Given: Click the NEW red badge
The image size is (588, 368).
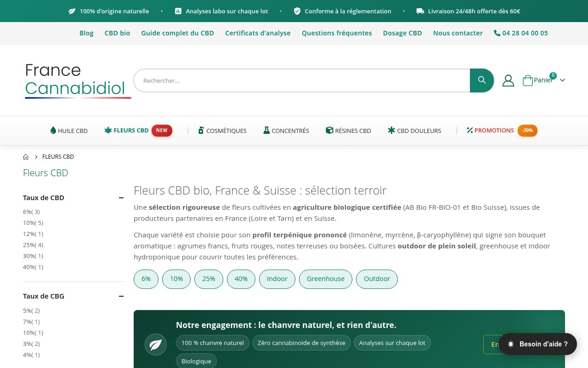Looking at the screenshot, I should pos(162,131).
